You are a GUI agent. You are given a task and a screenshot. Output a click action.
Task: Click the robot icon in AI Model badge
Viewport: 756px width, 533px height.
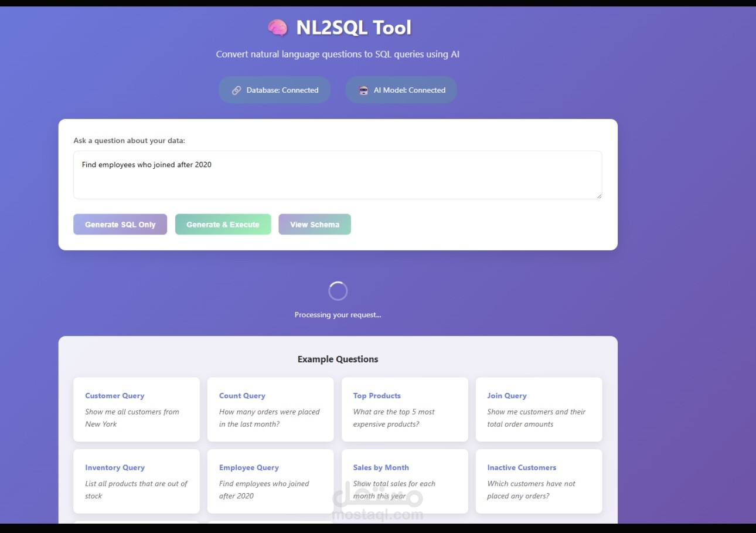pos(364,90)
